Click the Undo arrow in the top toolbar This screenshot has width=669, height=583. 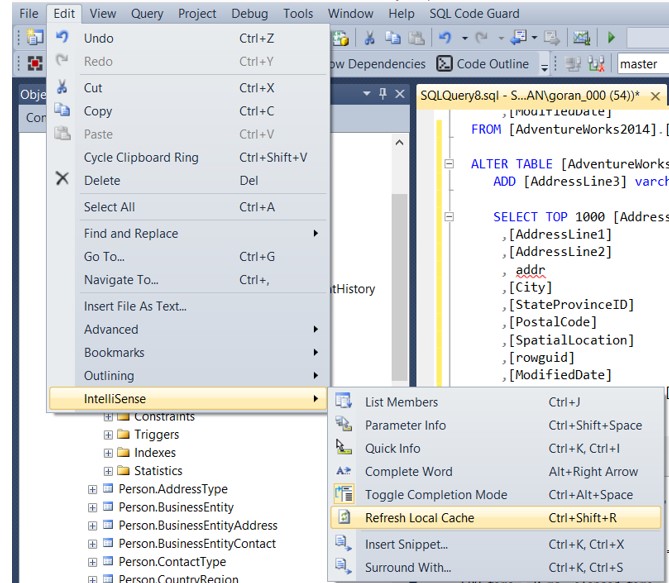(445, 38)
